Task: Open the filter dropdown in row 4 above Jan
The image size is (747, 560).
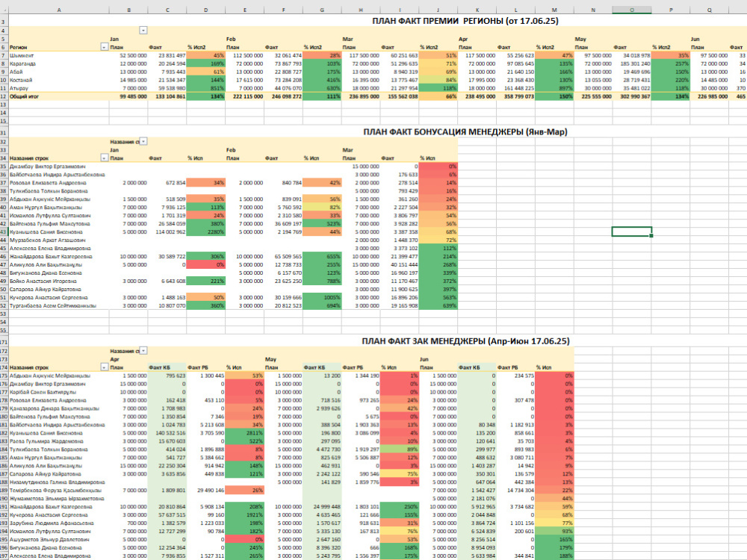Action: [143, 31]
